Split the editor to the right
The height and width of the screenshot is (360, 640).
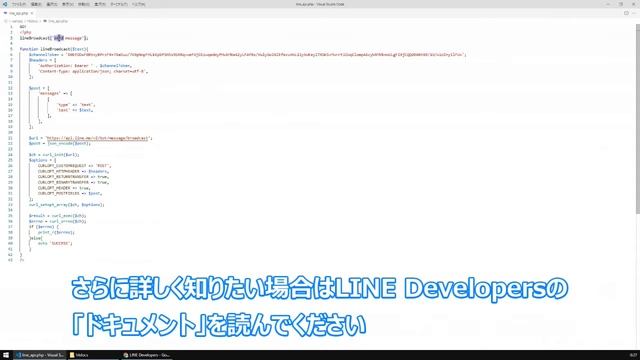626,13
